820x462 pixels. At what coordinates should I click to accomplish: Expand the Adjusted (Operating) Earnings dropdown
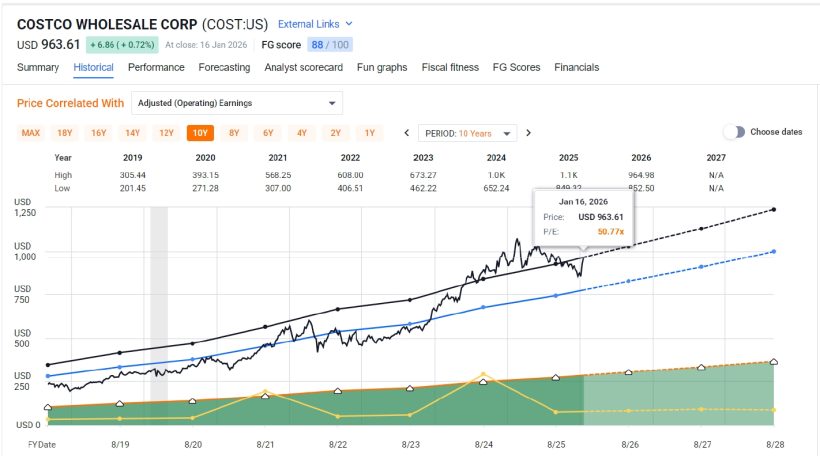(236, 103)
